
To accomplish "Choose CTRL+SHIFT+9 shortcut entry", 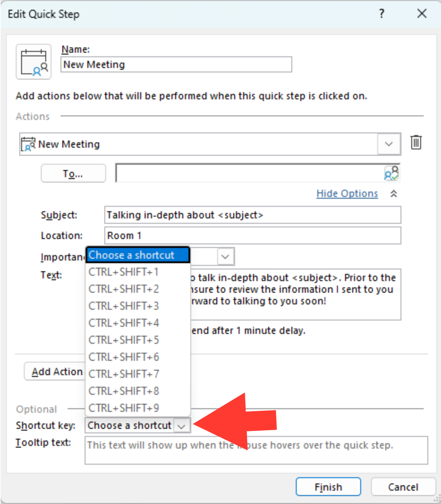I will (x=138, y=408).
